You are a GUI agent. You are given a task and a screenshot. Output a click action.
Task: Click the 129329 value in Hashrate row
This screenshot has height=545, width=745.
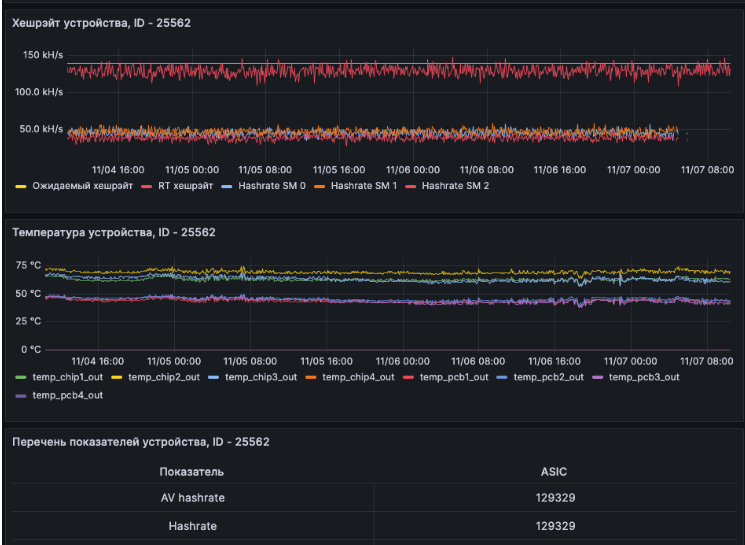[x=554, y=526]
